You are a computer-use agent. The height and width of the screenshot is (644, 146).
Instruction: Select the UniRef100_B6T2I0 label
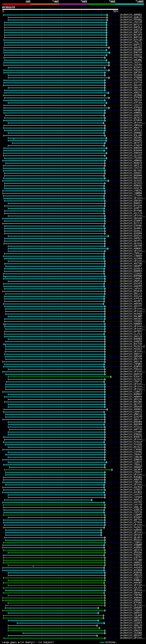pos(131,25)
